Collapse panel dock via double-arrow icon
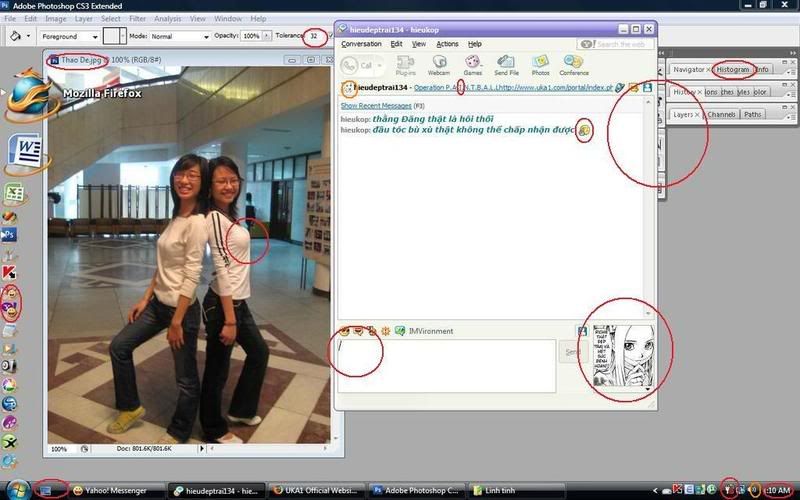The width and height of the screenshot is (800, 500). (792, 53)
